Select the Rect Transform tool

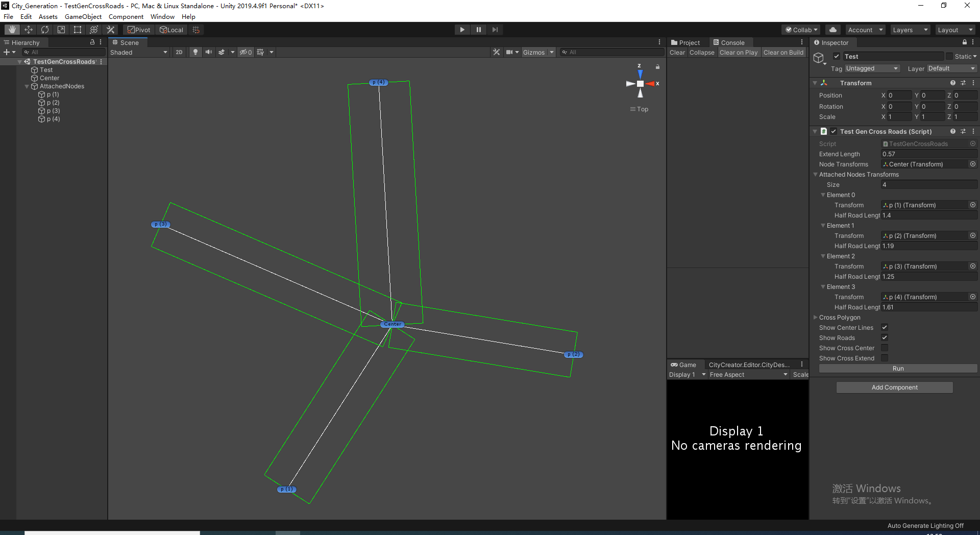[77, 29]
